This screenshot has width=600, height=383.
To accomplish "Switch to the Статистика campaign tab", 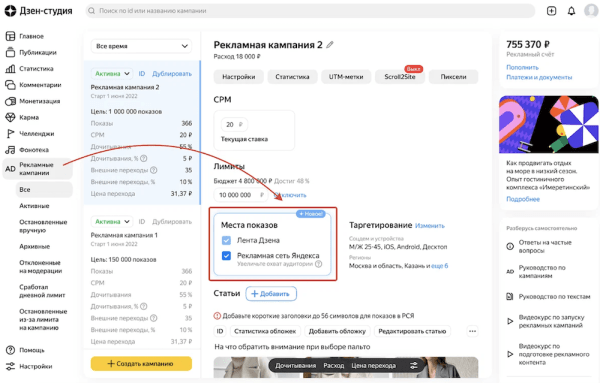I will click(292, 77).
